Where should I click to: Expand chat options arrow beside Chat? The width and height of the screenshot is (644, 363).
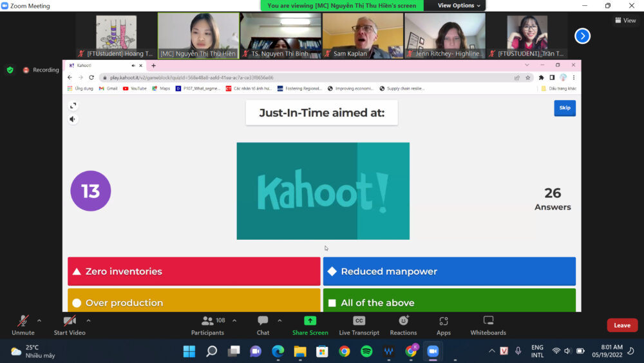point(279,320)
